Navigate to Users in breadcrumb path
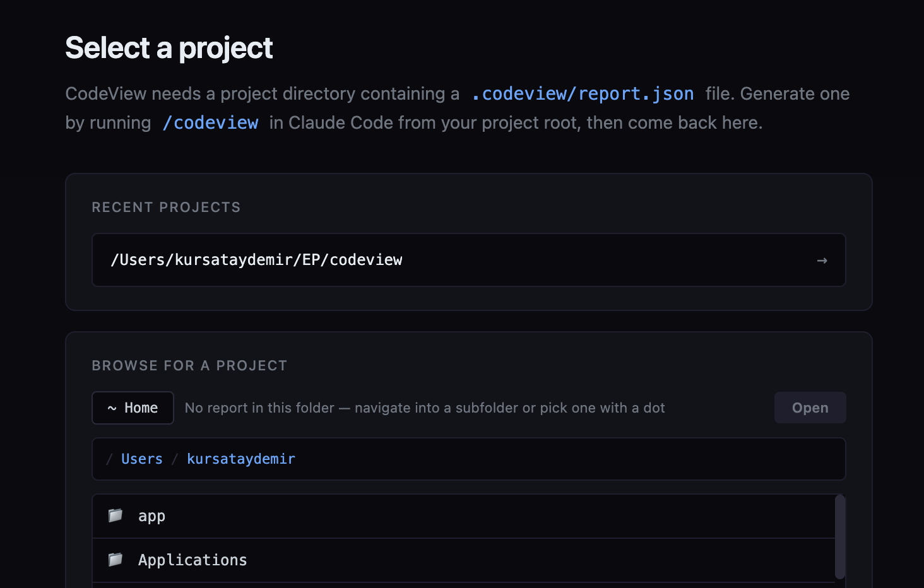This screenshot has width=924, height=588. coord(142,459)
